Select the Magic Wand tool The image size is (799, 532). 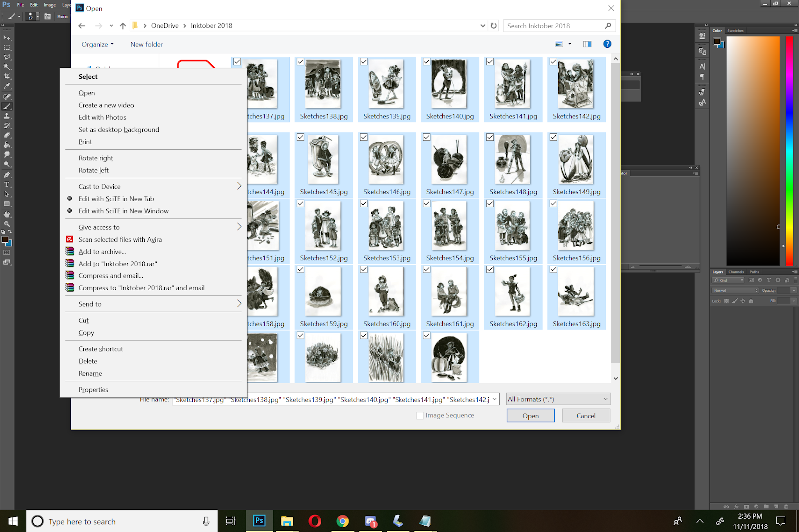click(7, 67)
